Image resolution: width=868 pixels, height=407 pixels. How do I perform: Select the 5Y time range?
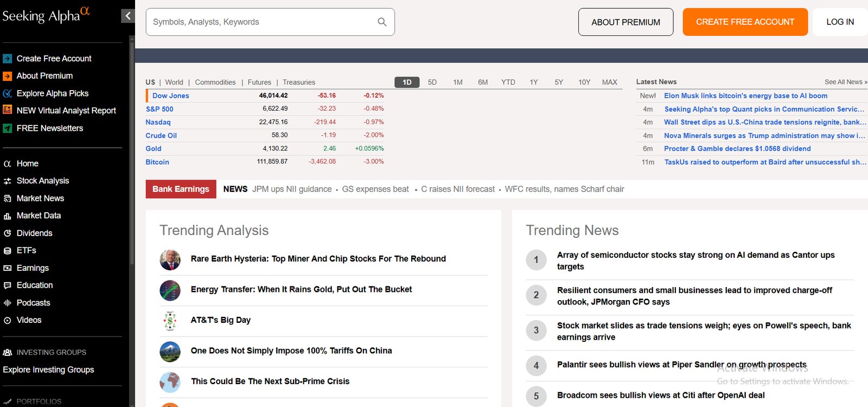[x=559, y=82]
